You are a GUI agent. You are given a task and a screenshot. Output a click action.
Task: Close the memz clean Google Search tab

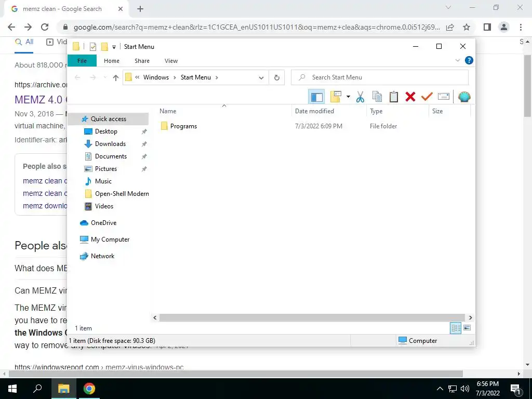click(121, 9)
